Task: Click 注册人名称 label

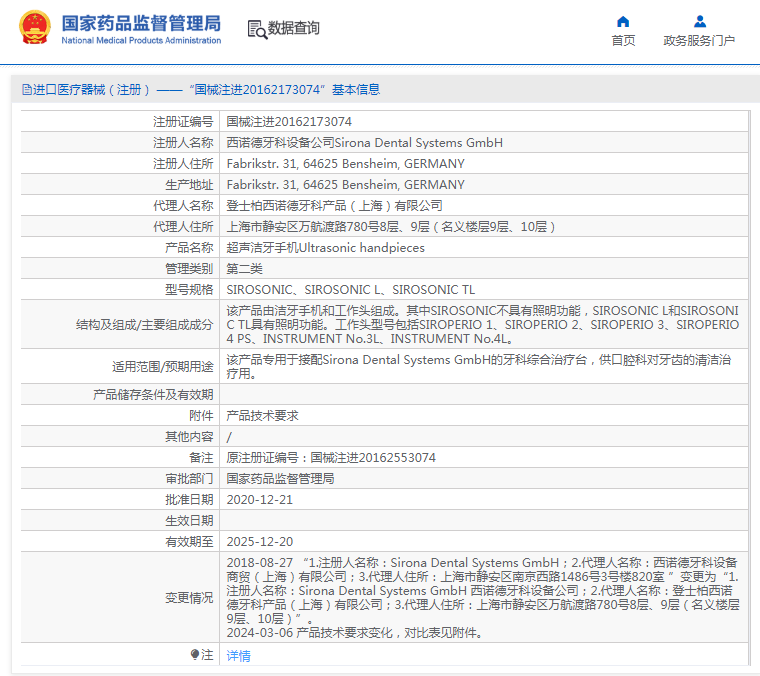Action: (183, 142)
